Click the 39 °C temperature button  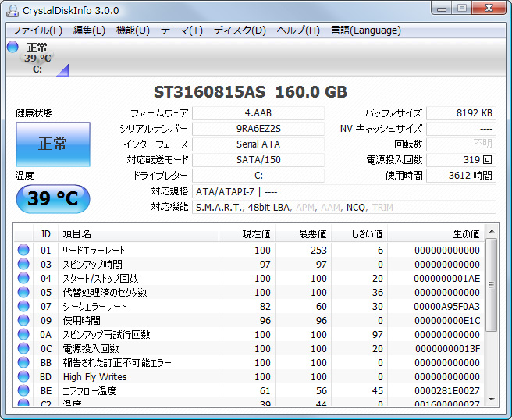pyautogui.click(x=53, y=198)
